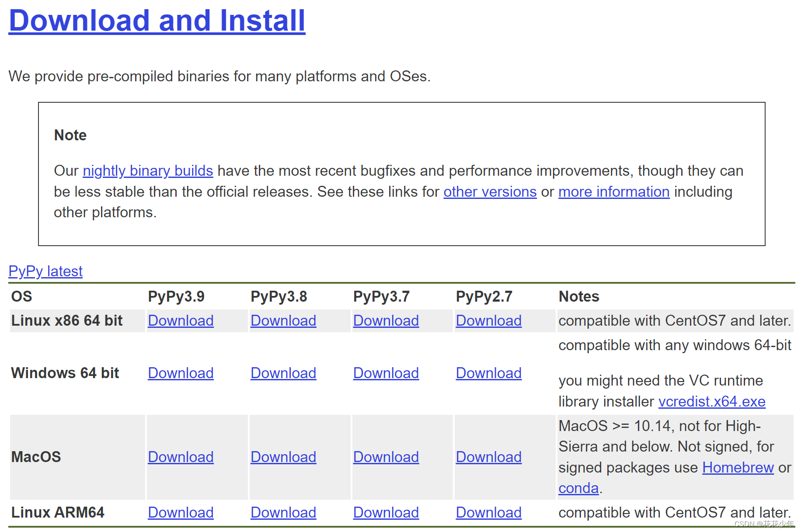This screenshot has width=801, height=532.
Task: Download PyPy2.7 for Linux ARM64
Action: 489,512
